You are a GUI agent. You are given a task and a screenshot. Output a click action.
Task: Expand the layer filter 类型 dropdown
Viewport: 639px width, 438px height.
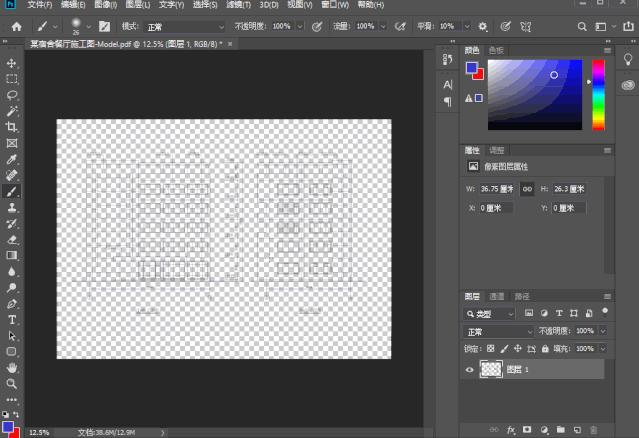498,314
